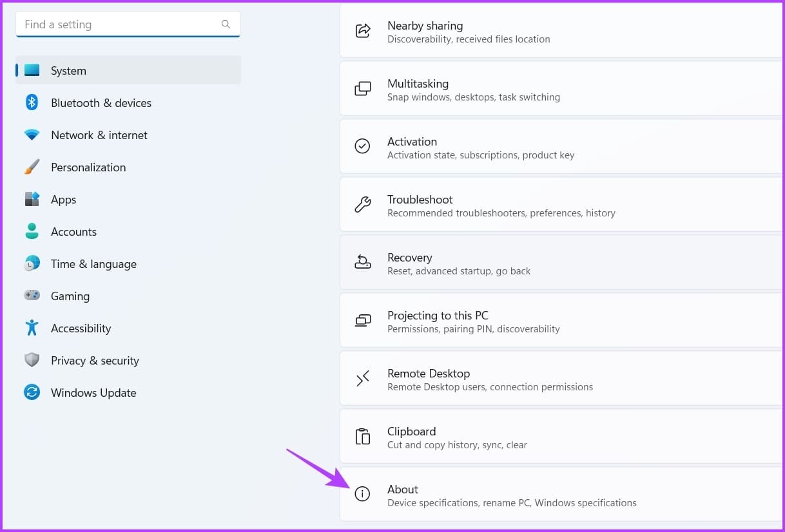Open the Clipboard title
The image size is (785, 532).
411,432
